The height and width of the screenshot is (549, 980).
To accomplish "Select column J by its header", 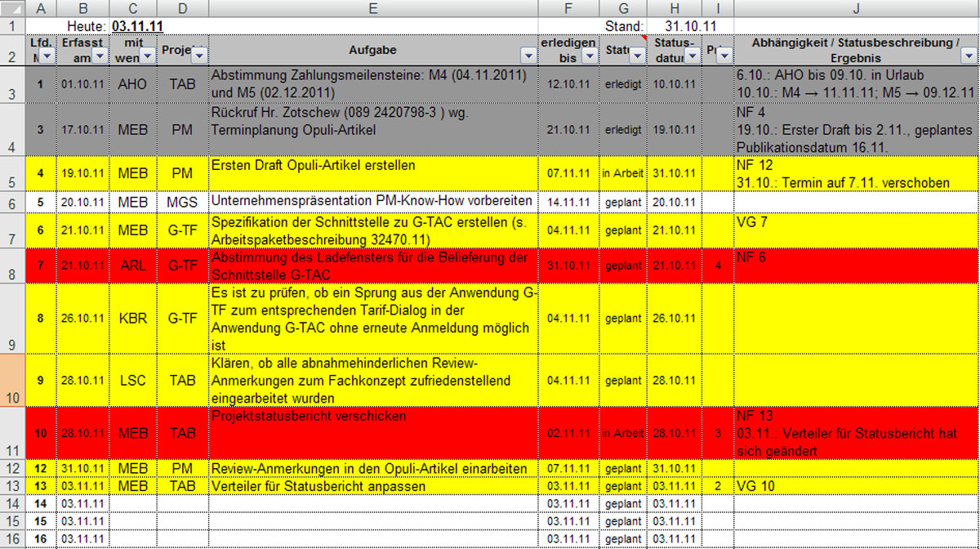I will pos(856,8).
